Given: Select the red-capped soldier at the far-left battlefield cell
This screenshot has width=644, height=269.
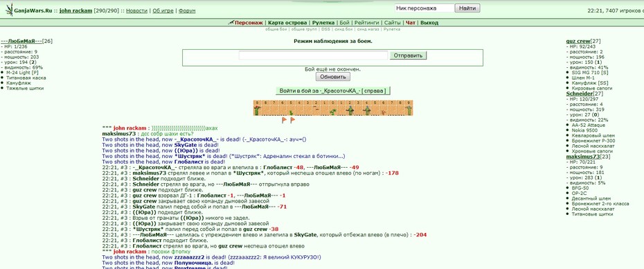Looking at the screenshot, I should (x=257, y=110).
